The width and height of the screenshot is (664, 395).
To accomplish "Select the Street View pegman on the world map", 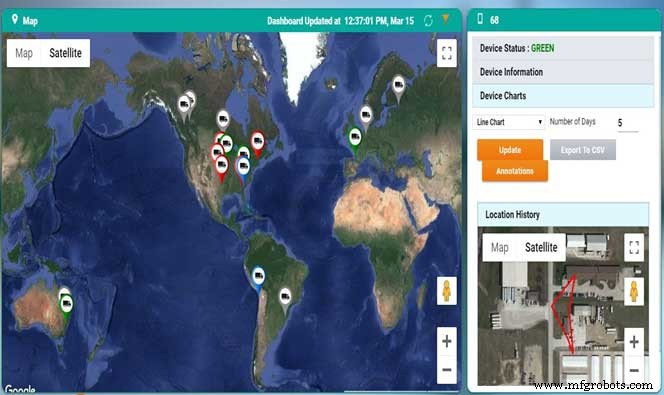I will [x=446, y=291].
